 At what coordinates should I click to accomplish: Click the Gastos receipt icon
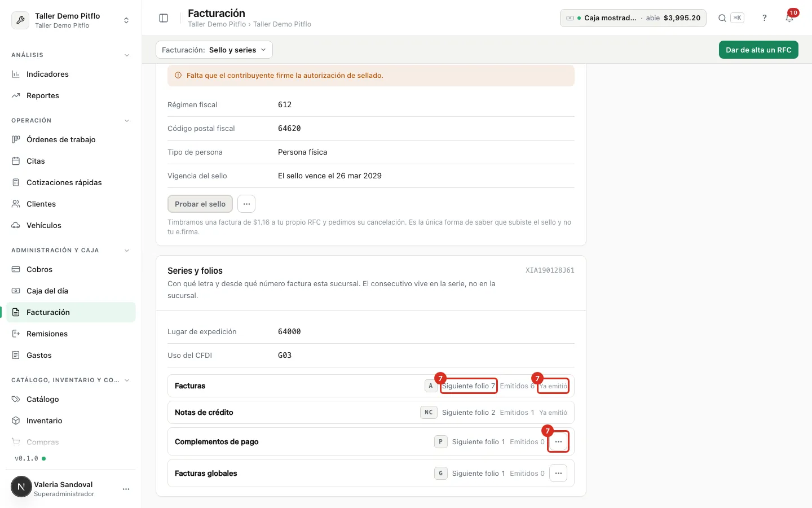pyautogui.click(x=16, y=355)
